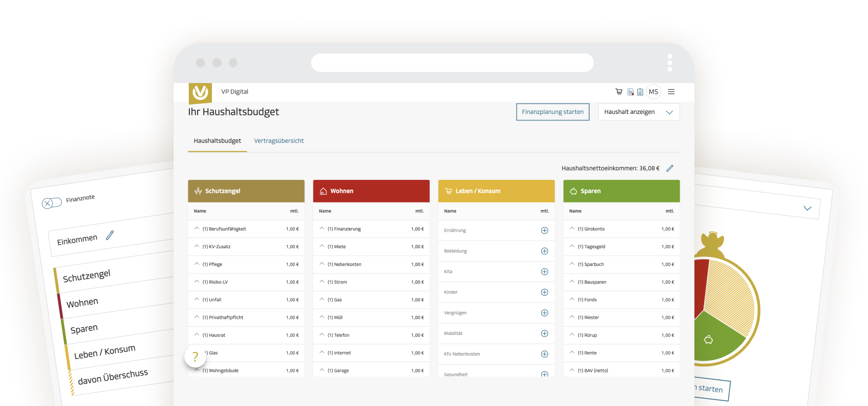Viewport: 868px width, 406px height.
Task: Add Mobilität entry with plus icon
Action: (544, 334)
